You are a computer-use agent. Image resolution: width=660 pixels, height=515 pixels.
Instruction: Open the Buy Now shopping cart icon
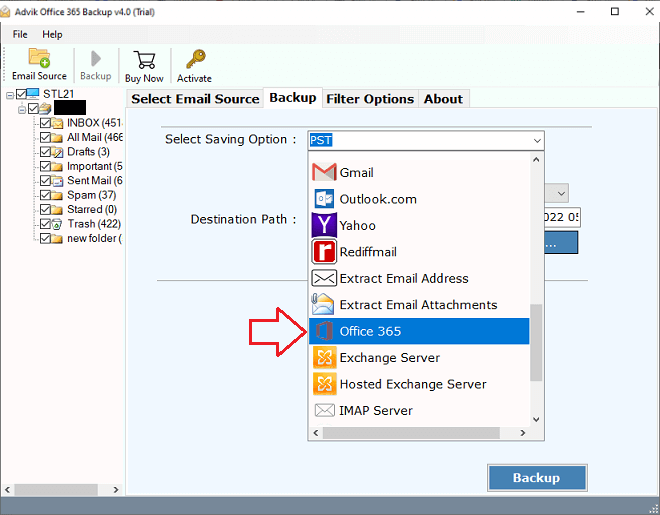coord(144,60)
